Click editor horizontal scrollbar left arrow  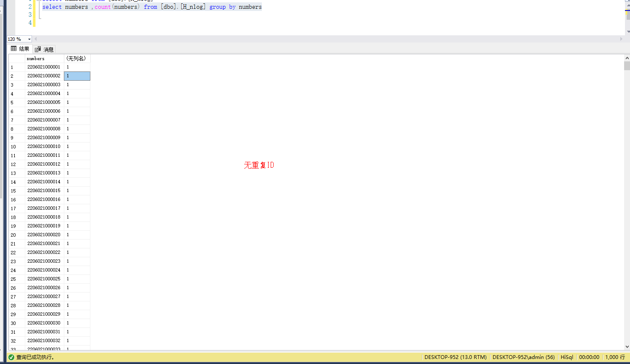[35, 39]
